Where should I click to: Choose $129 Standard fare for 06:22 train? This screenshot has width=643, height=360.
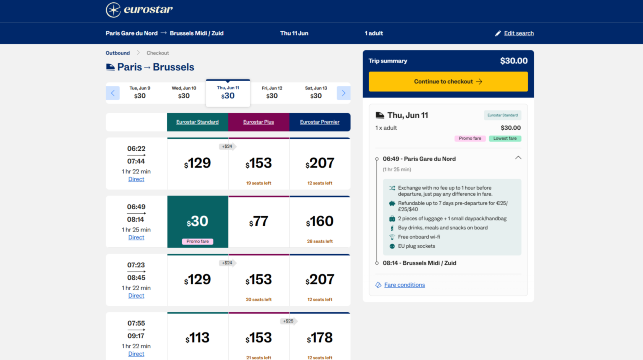click(x=197, y=163)
